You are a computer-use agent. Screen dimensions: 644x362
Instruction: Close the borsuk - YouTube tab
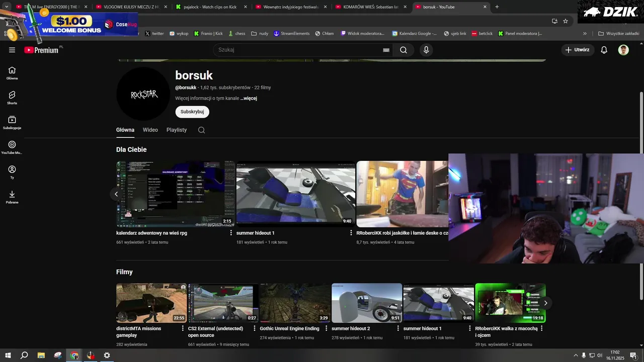pos(485,7)
